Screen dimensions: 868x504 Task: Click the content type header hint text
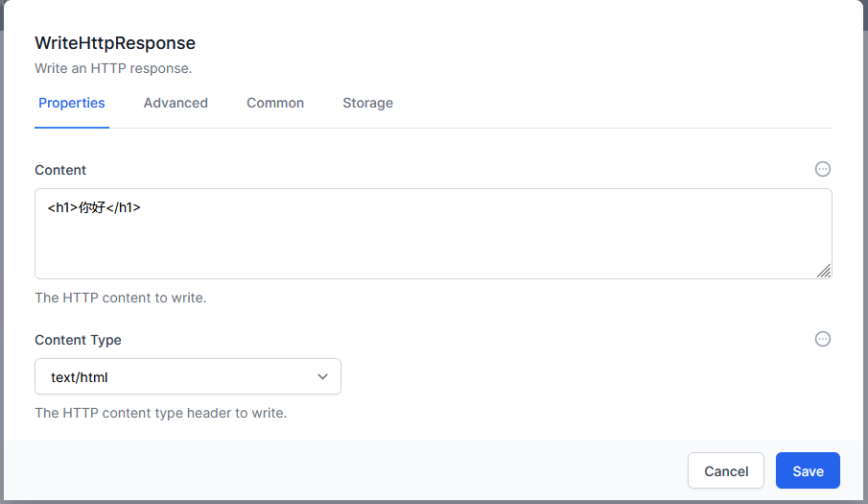[161, 413]
